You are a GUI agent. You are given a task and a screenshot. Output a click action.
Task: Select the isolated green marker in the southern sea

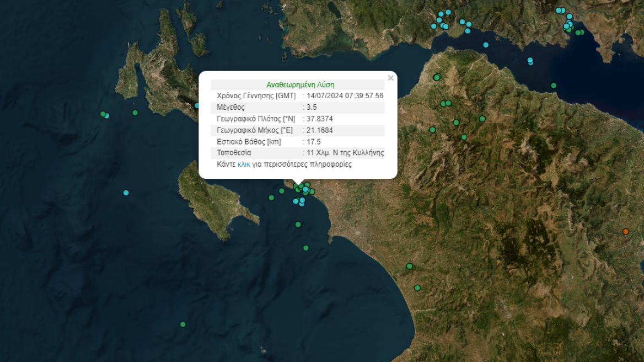click(182, 324)
